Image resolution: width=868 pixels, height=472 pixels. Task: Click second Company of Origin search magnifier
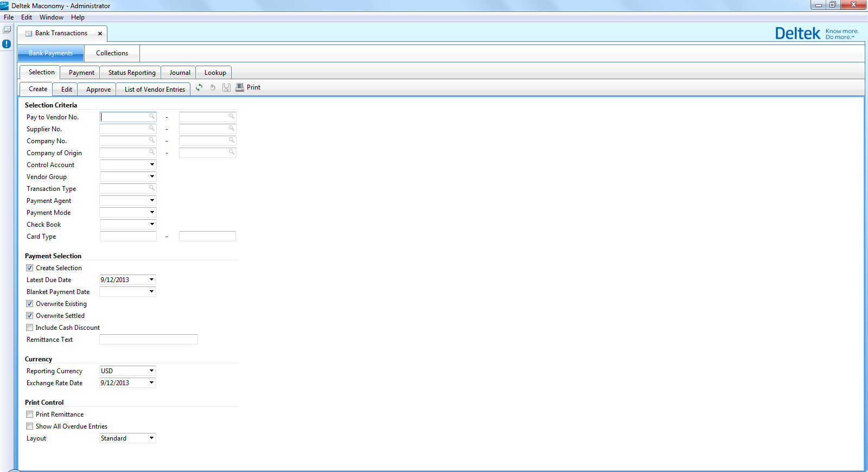pos(231,152)
